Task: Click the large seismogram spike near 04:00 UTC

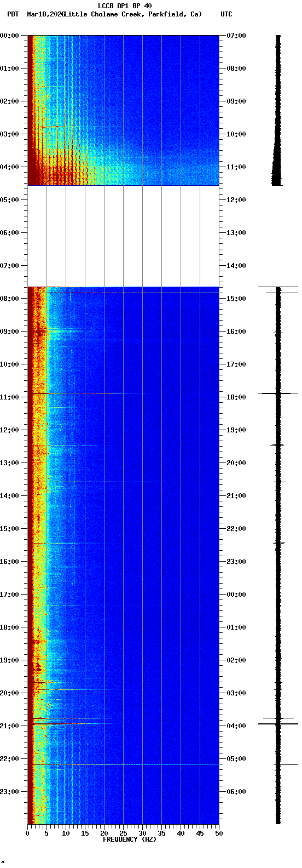Action: [278, 724]
